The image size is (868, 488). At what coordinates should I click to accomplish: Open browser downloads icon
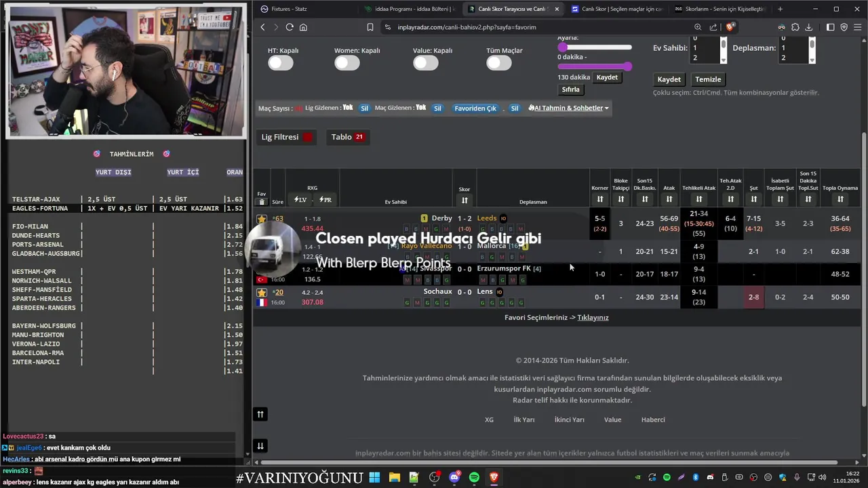point(808,27)
